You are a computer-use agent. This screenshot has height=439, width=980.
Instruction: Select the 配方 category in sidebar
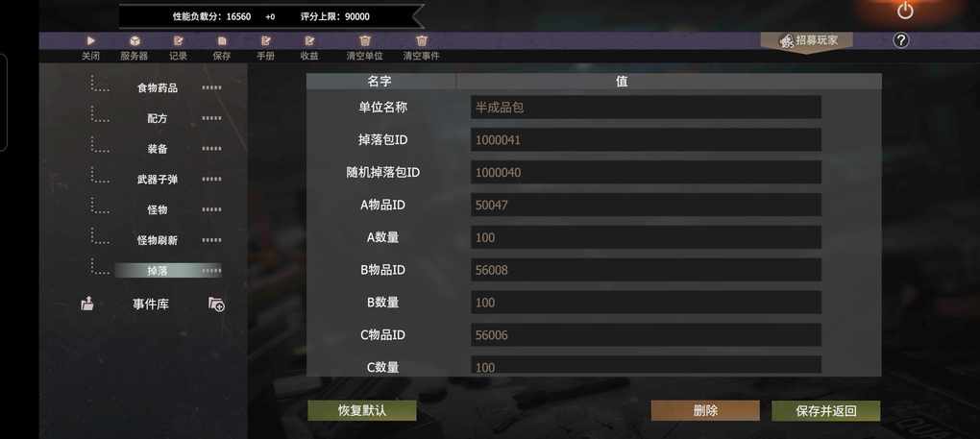pos(158,119)
